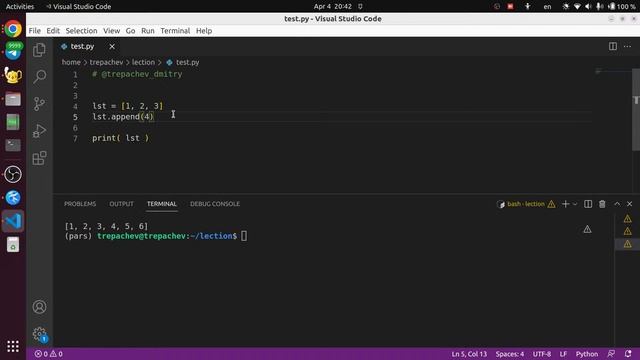Split the editor to the right
The width and height of the screenshot is (640, 360).
click(x=613, y=47)
